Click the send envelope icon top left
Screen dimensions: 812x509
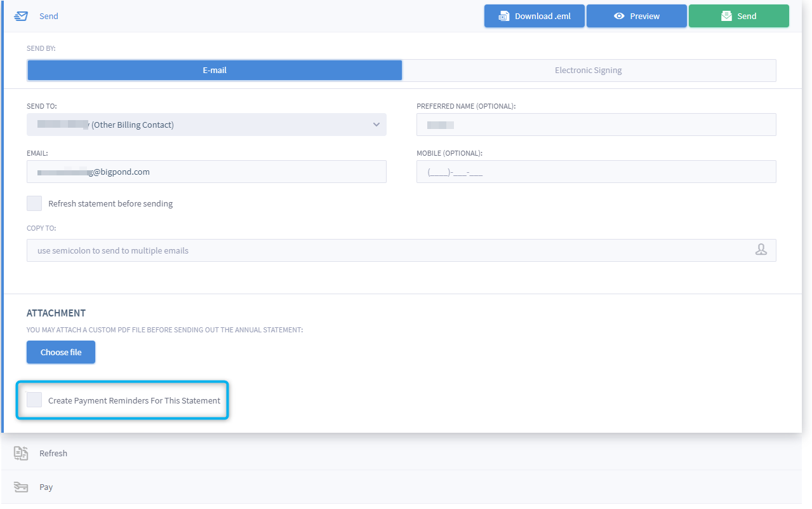click(21, 15)
